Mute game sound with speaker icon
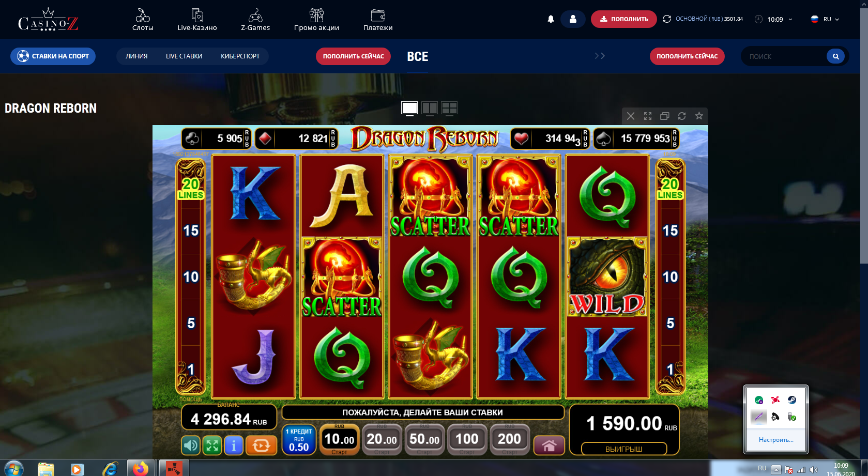Screen dimensions: 868x476 (x=191, y=445)
